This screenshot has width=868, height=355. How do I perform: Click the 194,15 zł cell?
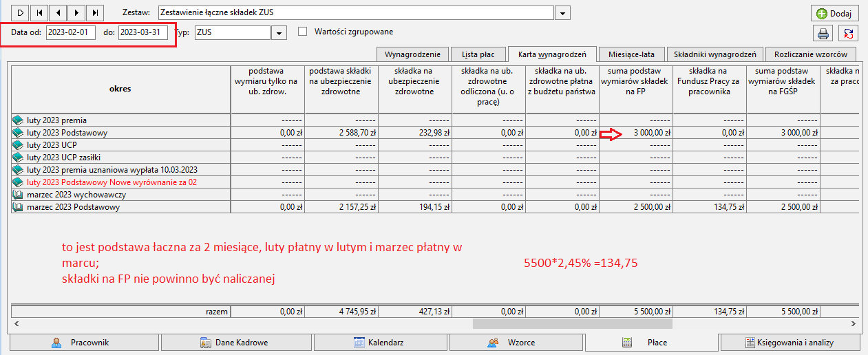point(415,207)
